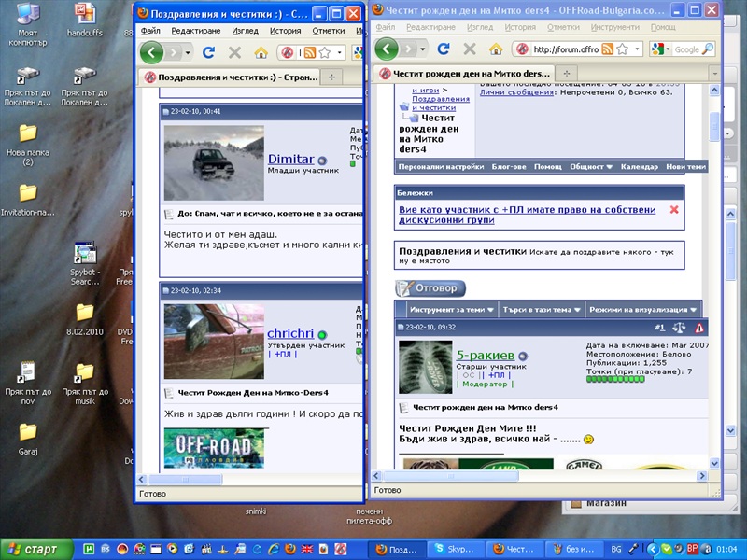This screenshot has height=560, width=747.
Task: Click the green Back arrow in left Firefox window
Action: 151,52
